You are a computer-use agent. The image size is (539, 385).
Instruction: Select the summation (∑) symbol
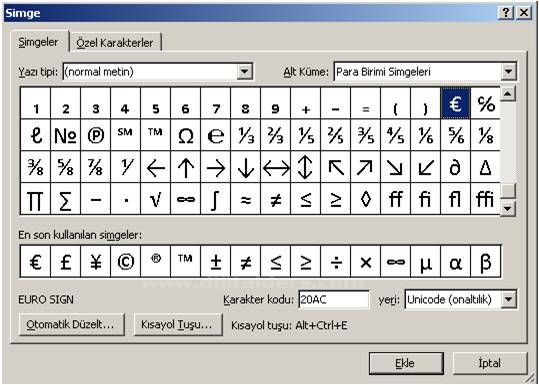65,199
